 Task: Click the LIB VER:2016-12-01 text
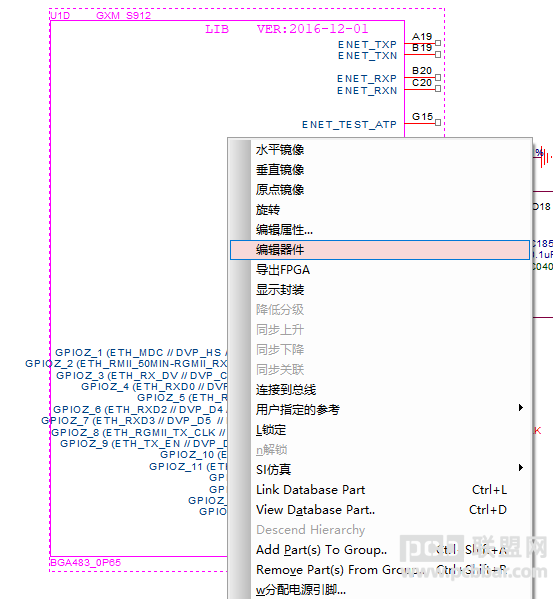tap(287, 29)
